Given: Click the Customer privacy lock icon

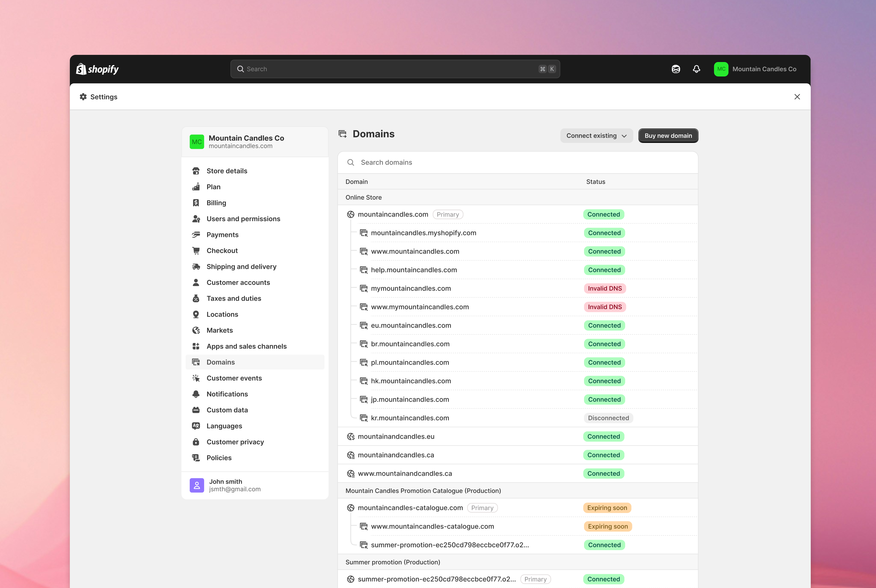Looking at the screenshot, I should tap(196, 442).
